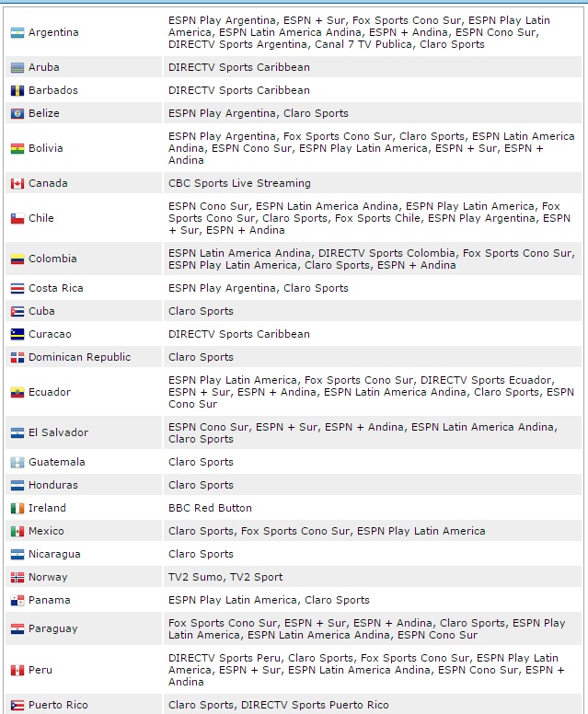Click the Ecuador flag icon
Screen dimensions: 588x714
coord(17,393)
